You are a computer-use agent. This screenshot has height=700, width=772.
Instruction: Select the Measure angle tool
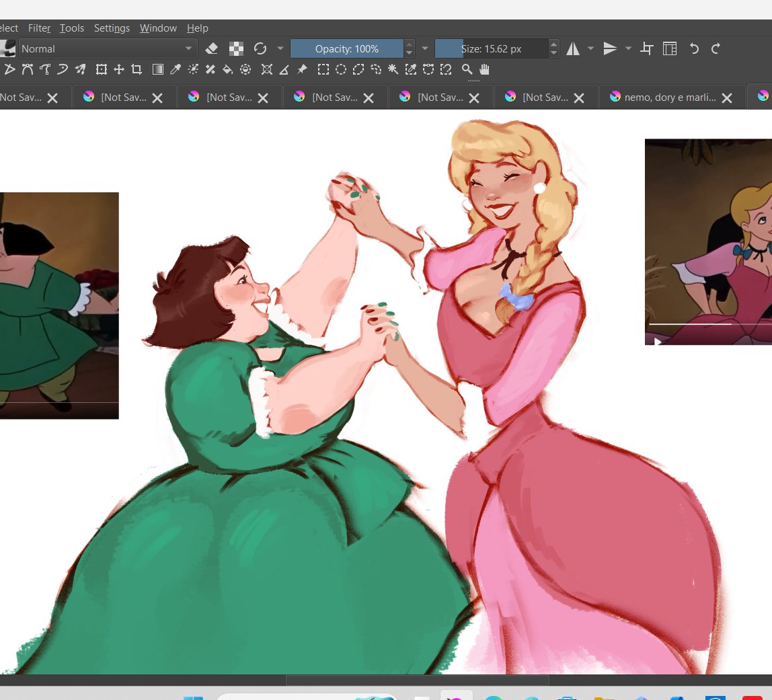[x=284, y=69]
